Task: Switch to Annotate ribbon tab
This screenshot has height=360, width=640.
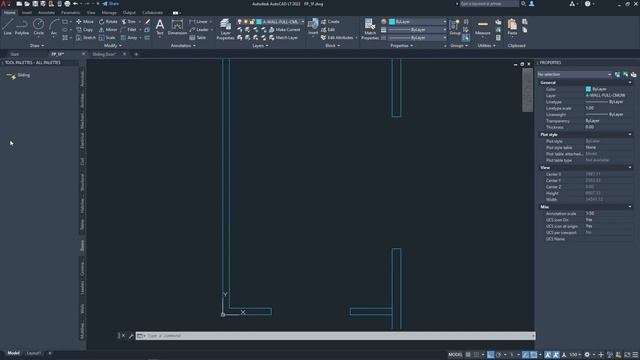Action: click(46, 13)
